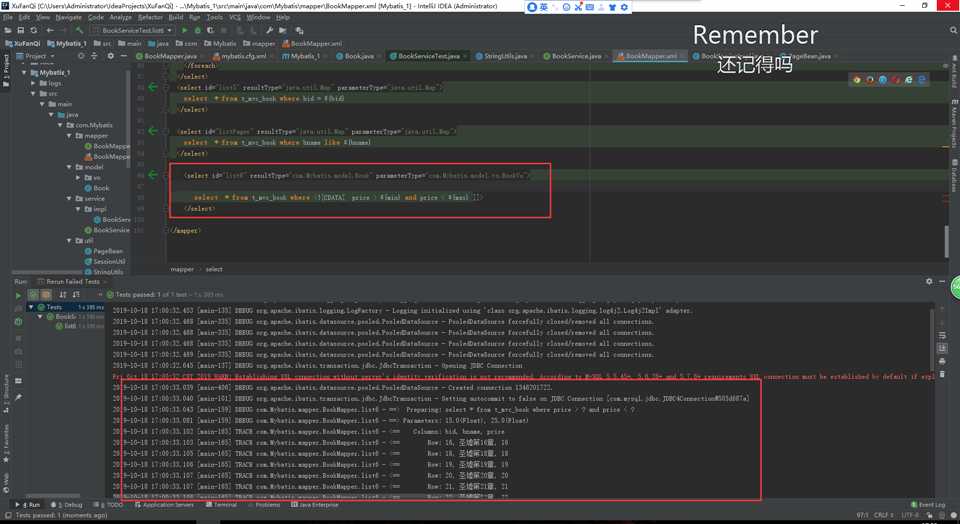Toggle show ignored tests in Run panel
This screenshot has width=960, height=524.
tap(46, 295)
